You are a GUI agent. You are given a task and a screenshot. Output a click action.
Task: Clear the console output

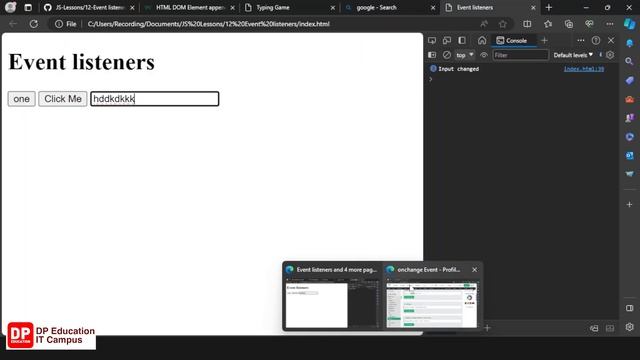point(447,55)
